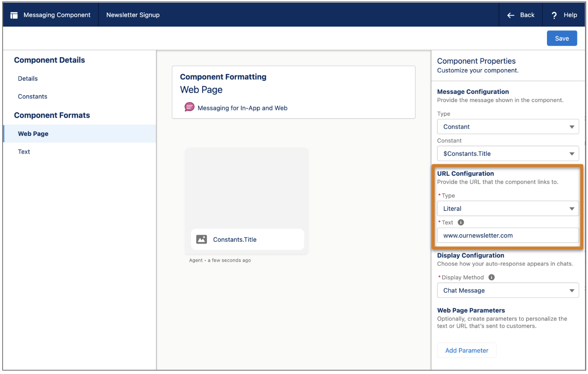The width and height of the screenshot is (588, 374).
Task: Click the pink messaging chat bubble icon
Action: [x=189, y=107]
